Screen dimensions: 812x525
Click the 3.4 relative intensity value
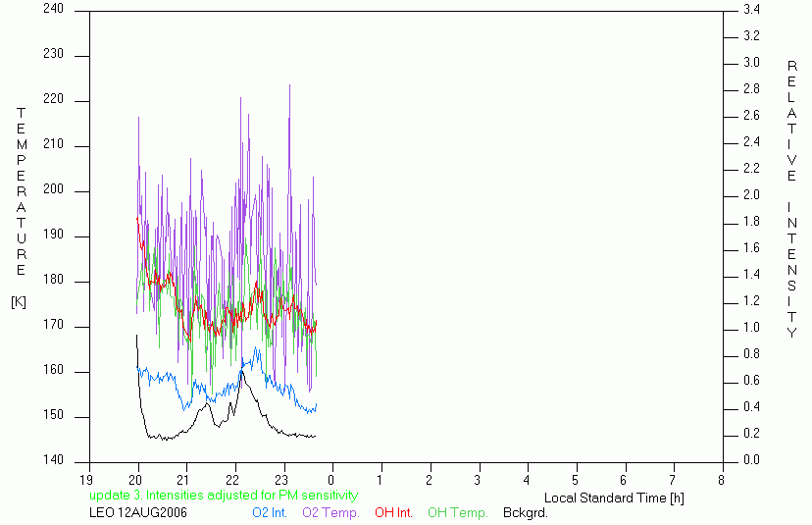click(x=751, y=10)
